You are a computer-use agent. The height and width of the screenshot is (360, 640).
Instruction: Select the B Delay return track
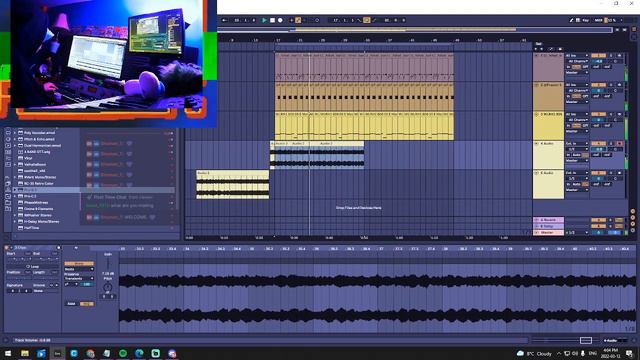(x=548, y=226)
